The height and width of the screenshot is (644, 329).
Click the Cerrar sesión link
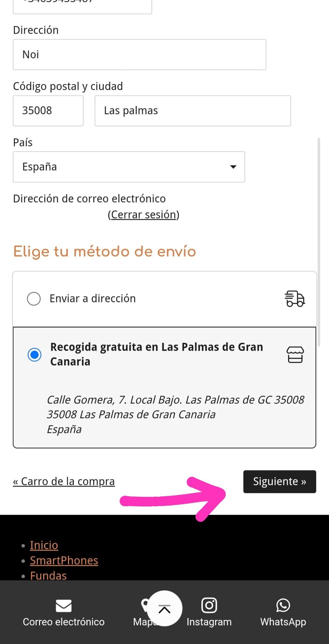(x=144, y=215)
